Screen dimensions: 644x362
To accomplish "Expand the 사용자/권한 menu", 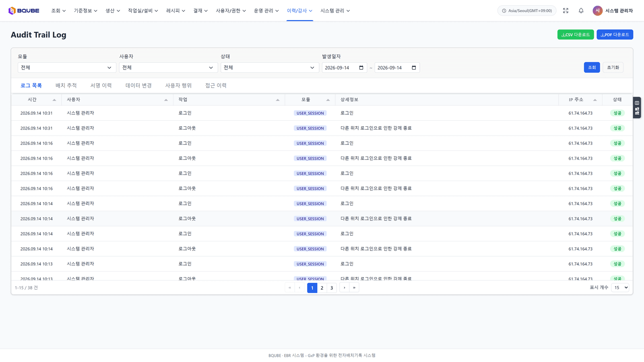I will [231, 11].
